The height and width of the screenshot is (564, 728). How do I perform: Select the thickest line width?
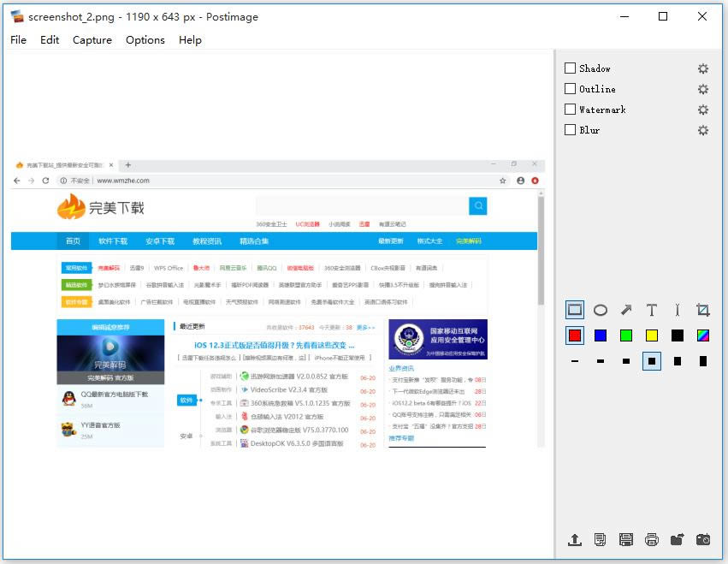click(703, 361)
